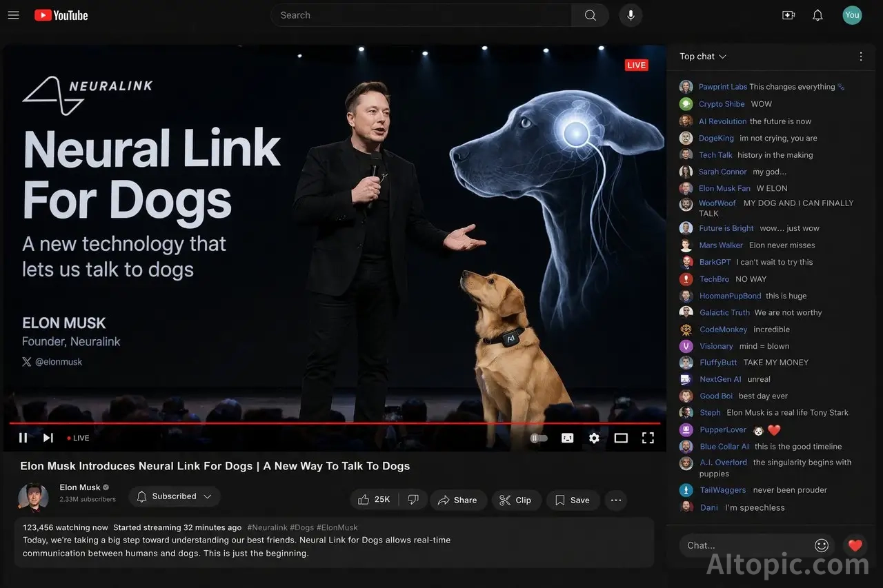This screenshot has width=883, height=588.
Task: Toggle the autoplay switch
Action: 539,438
